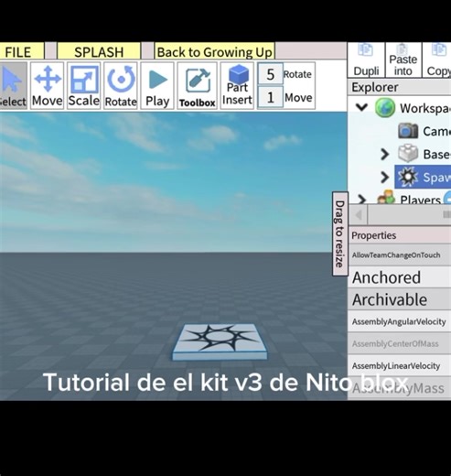Select the AssemblyCenterOfMass property
Image resolution: width=451 pixels, height=476 pixels.
[x=400, y=343]
